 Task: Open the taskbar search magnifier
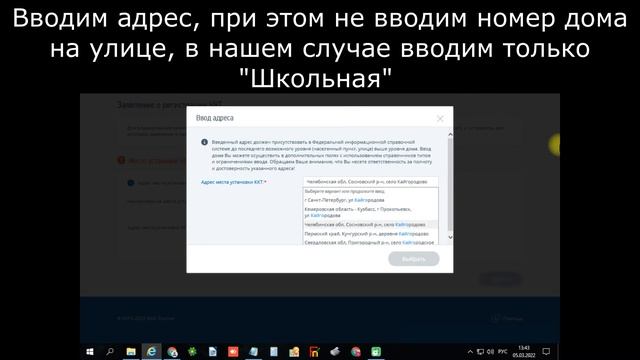click(x=110, y=351)
